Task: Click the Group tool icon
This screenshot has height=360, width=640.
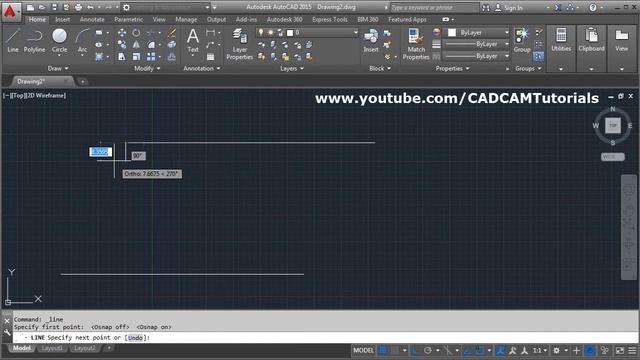Action: 522,40
